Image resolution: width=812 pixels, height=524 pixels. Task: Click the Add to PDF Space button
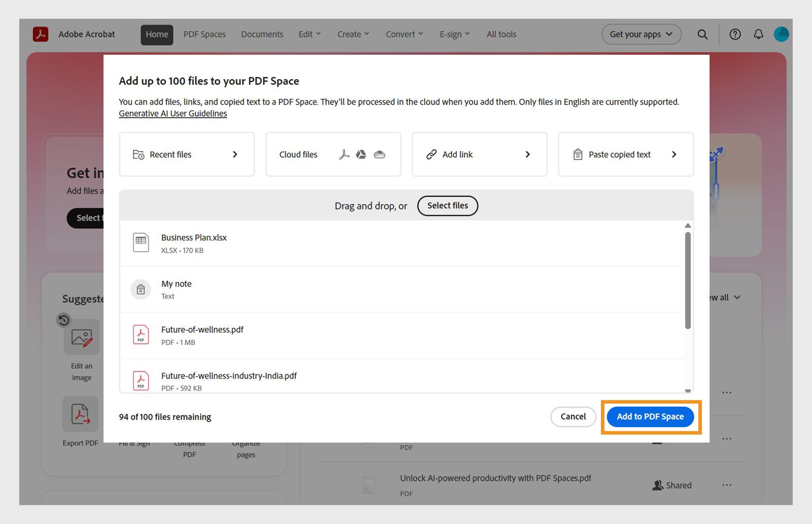point(650,416)
